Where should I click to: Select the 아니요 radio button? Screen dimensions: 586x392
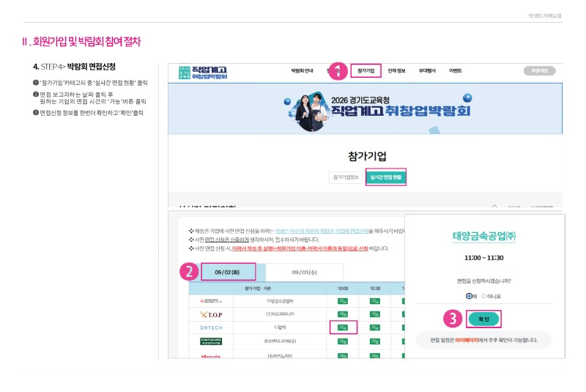483,296
